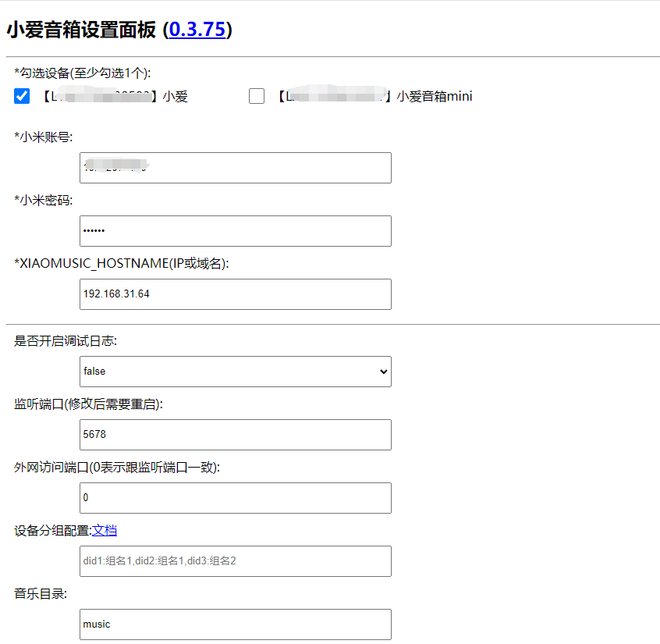Click into the 小米密码 password field
This screenshot has width=660, height=644.
[235, 231]
